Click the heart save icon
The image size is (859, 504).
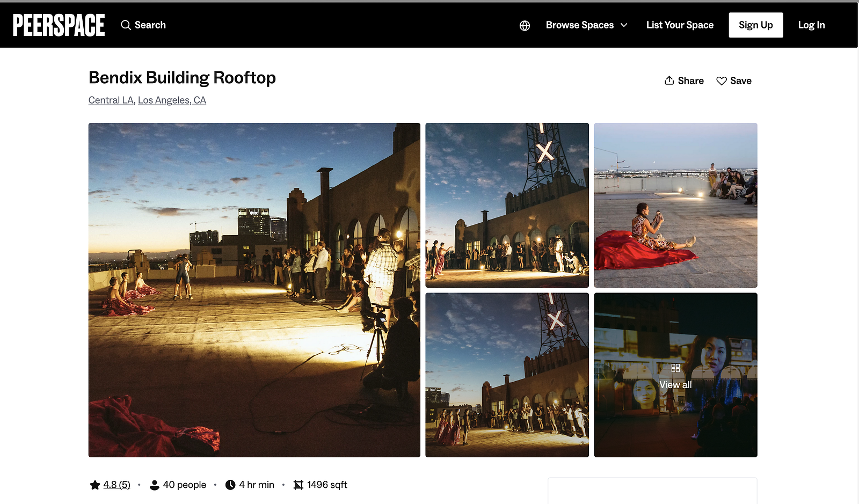[722, 81]
